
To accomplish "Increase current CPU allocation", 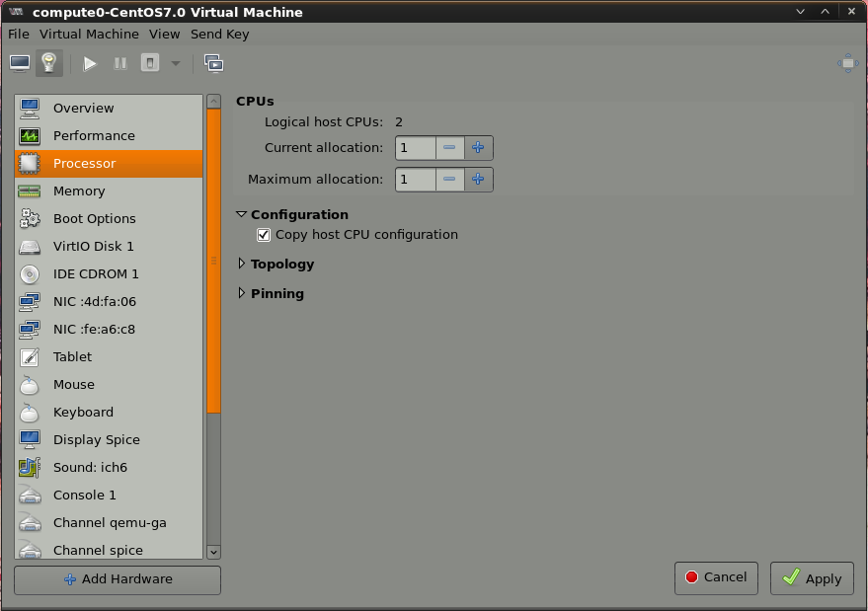I will 478,148.
